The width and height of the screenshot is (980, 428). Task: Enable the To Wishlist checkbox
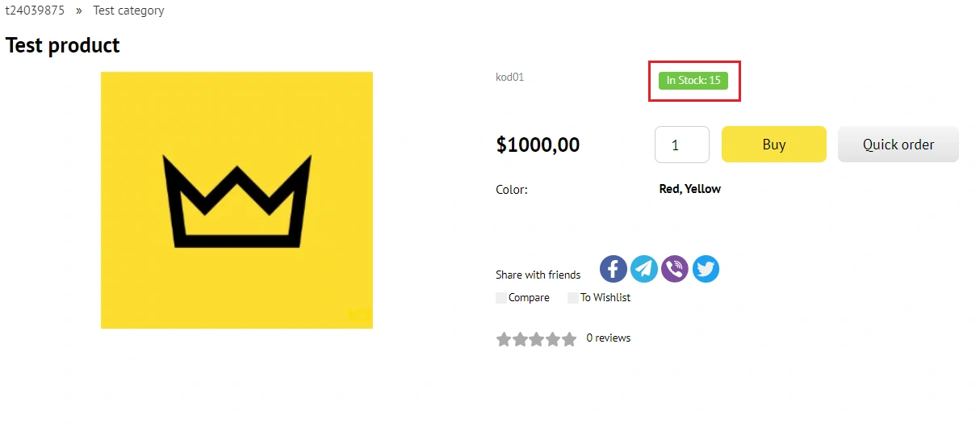click(573, 298)
